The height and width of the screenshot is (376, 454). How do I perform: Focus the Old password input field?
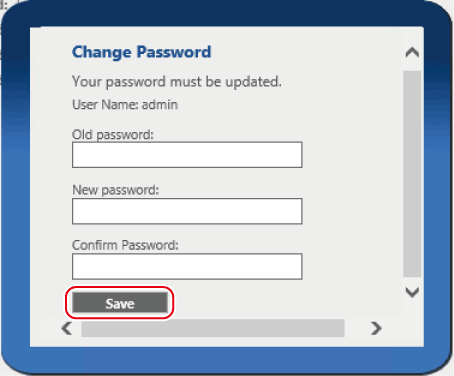point(187,155)
